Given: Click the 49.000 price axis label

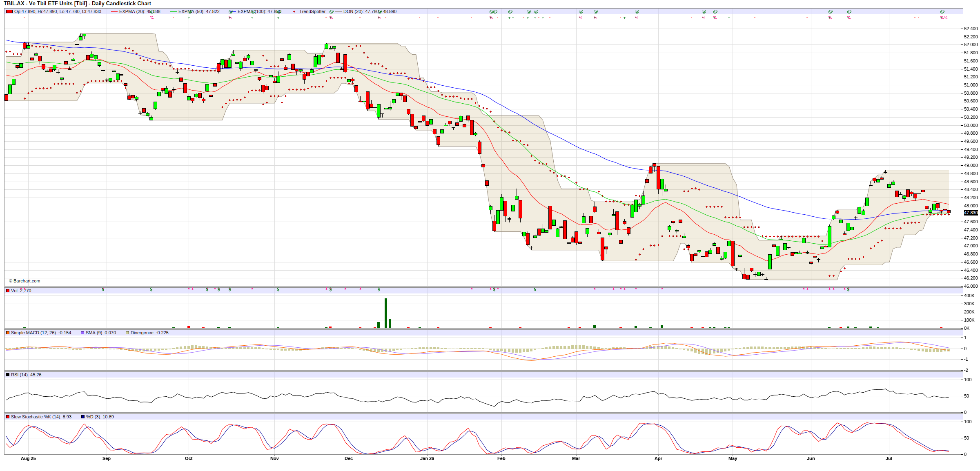Looking at the screenshot, I should click(971, 165).
